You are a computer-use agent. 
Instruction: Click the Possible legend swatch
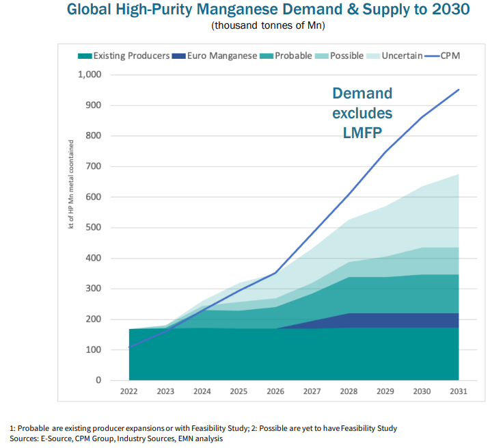click(x=323, y=55)
